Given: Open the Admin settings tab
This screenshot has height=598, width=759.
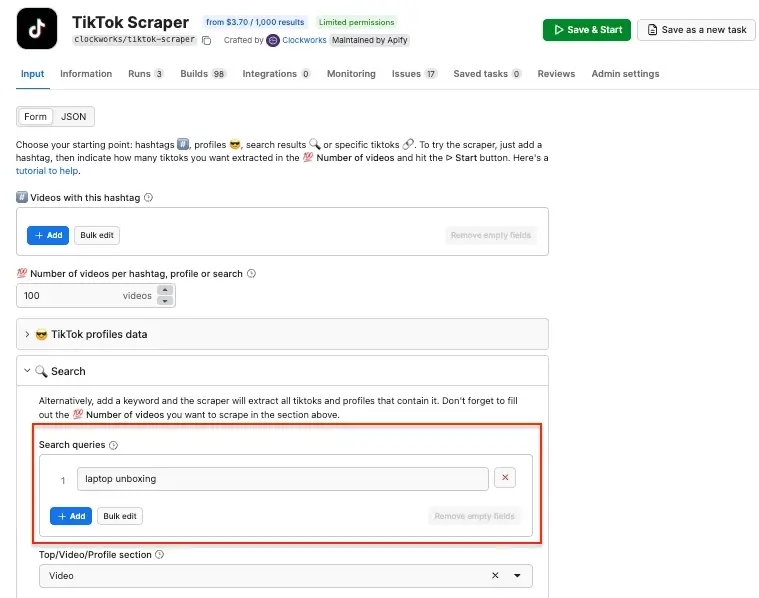Looking at the screenshot, I should click(x=625, y=74).
